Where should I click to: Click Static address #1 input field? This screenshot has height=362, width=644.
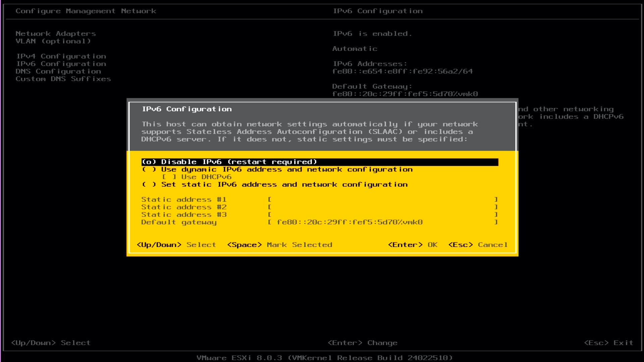click(x=382, y=200)
